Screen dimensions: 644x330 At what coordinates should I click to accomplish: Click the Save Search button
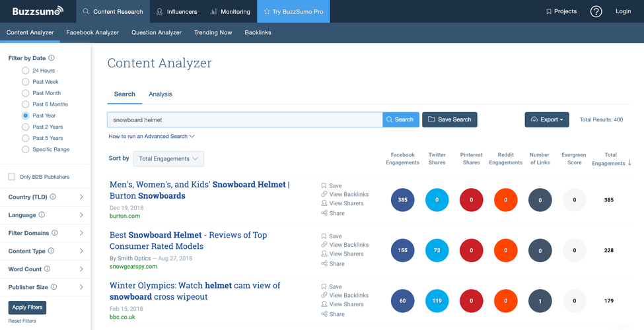[x=449, y=119]
